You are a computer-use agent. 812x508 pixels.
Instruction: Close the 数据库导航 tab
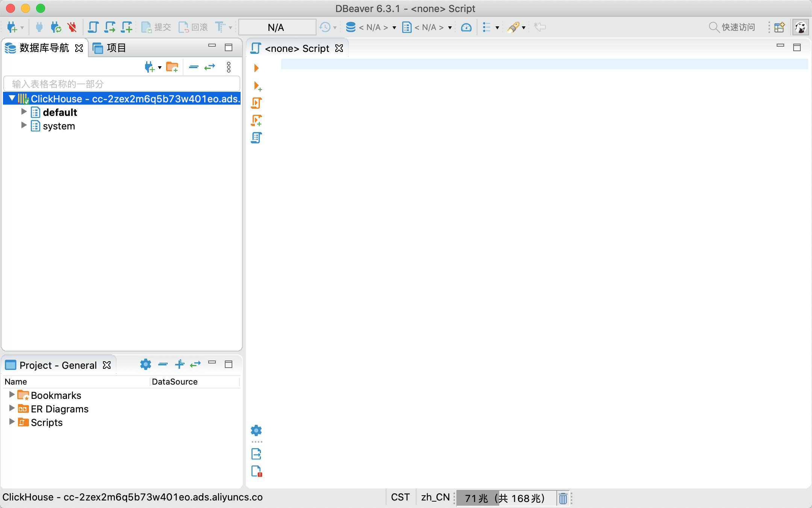79,48
